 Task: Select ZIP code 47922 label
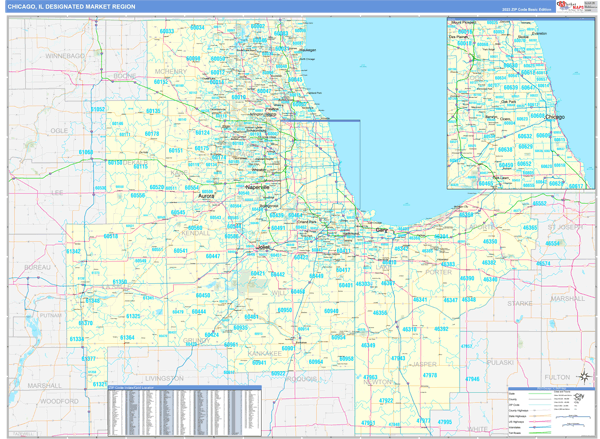coord(386,401)
